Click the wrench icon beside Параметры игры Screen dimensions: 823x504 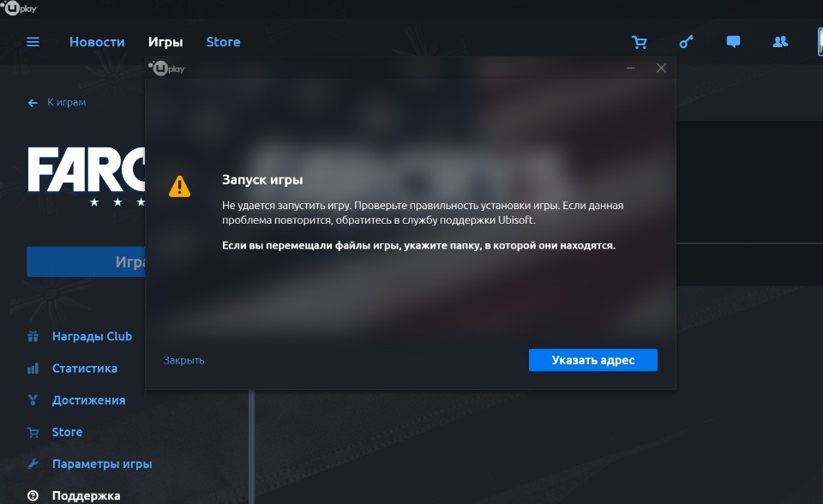pyautogui.click(x=33, y=464)
